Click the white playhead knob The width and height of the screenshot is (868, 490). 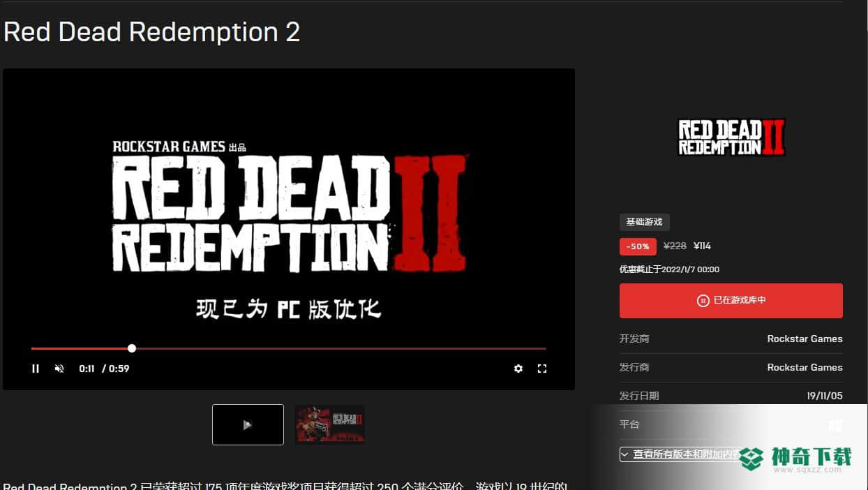[132, 348]
